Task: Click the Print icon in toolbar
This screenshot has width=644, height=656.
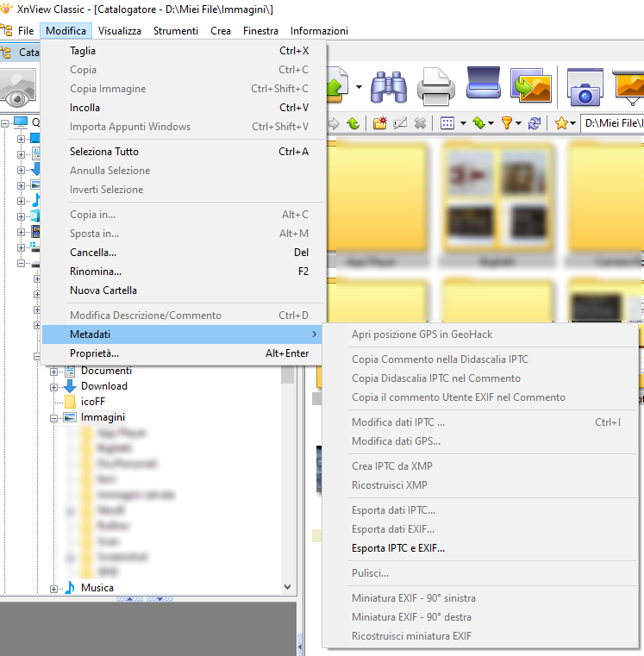Action: [x=436, y=87]
